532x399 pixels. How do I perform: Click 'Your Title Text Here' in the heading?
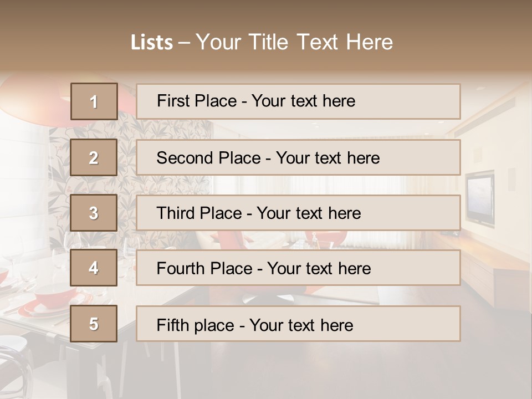coord(294,42)
